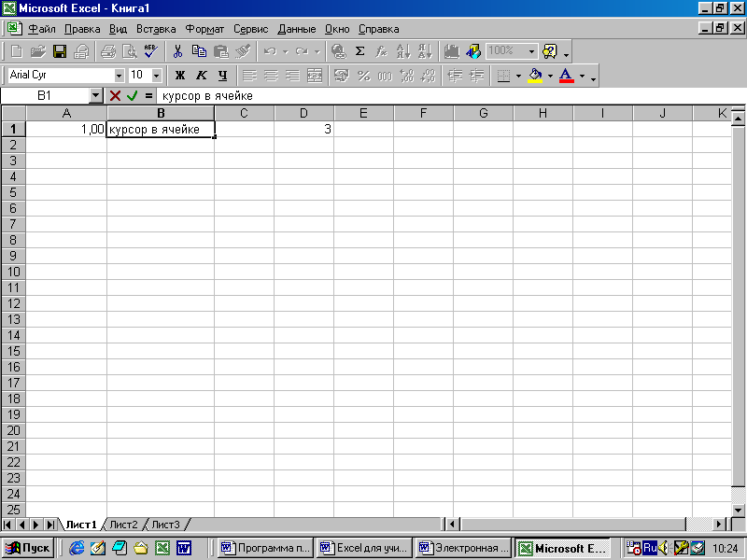Open the Paste Function fx icon
747x560 pixels.
click(x=382, y=51)
